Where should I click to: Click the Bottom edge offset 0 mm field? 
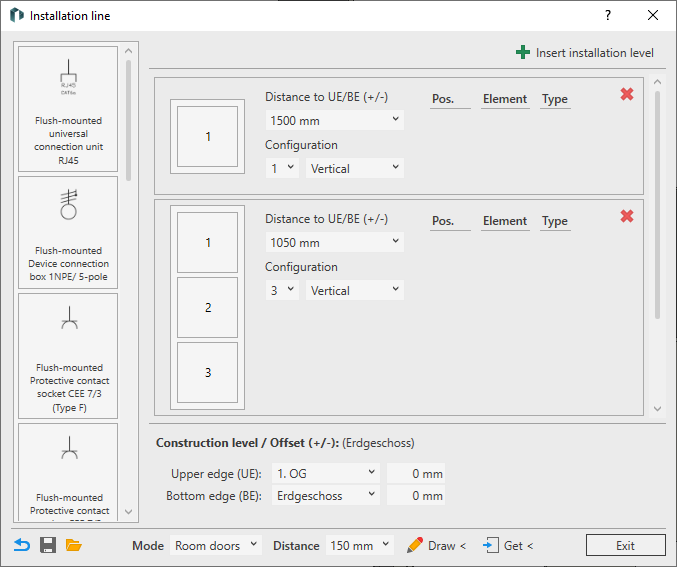416,495
